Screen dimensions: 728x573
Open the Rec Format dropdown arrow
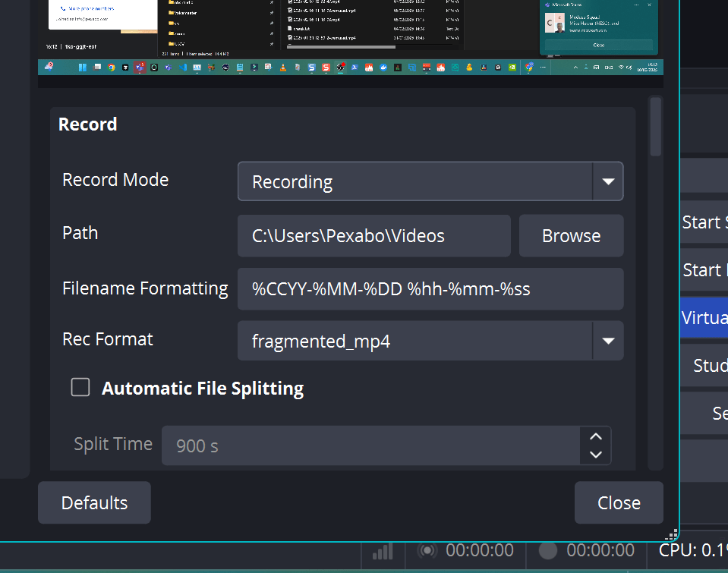pyautogui.click(x=608, y=341)
